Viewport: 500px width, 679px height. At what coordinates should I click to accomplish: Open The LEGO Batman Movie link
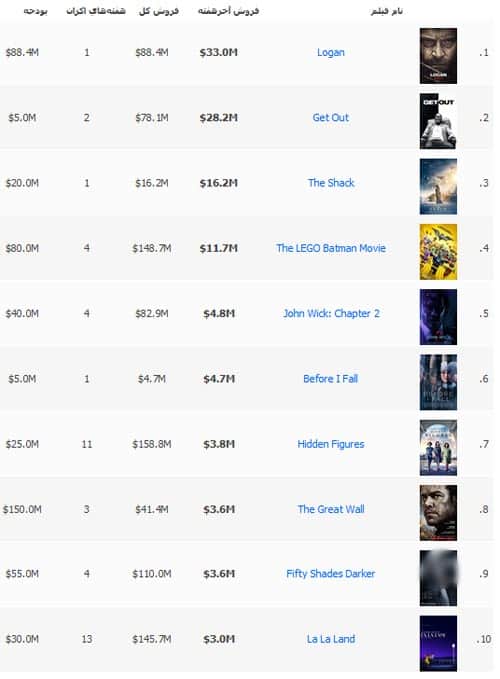(331, 248)
